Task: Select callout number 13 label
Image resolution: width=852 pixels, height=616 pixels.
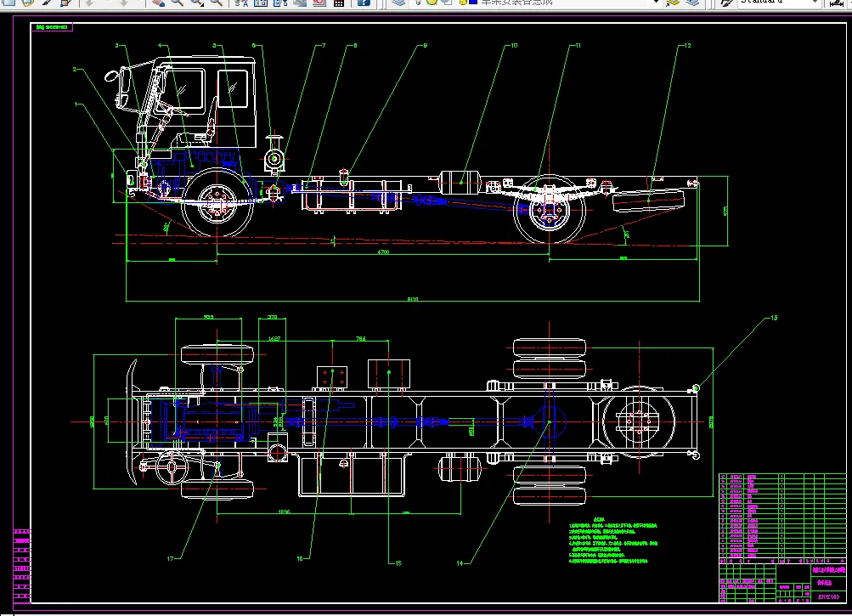Action: pyautogui.click(x=774, y=318)
